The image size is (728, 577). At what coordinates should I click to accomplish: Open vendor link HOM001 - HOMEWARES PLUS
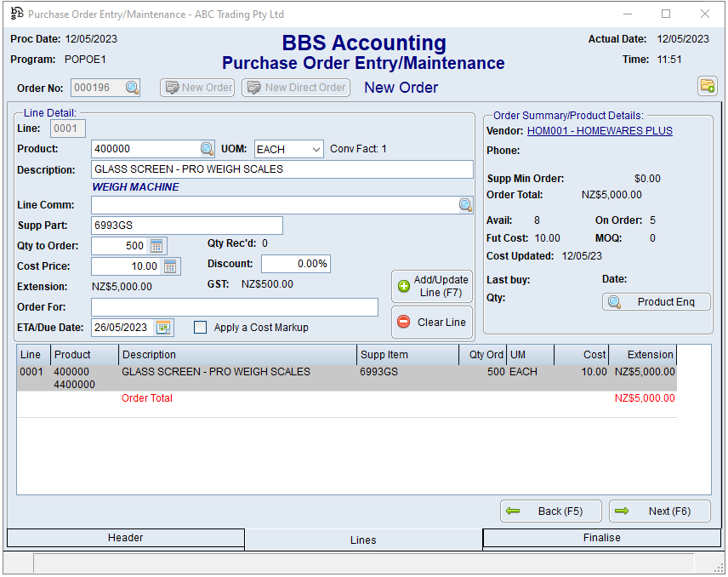[x=600, y=131]
